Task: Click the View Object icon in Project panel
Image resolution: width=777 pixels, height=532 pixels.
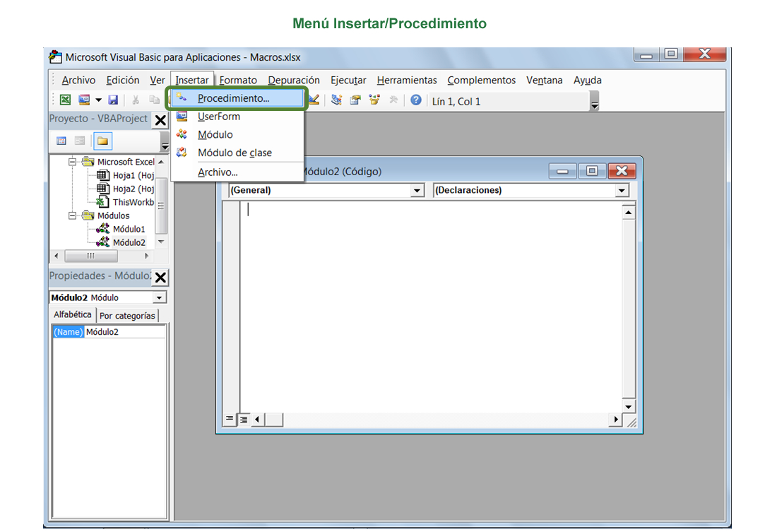Action: point(80,141)
